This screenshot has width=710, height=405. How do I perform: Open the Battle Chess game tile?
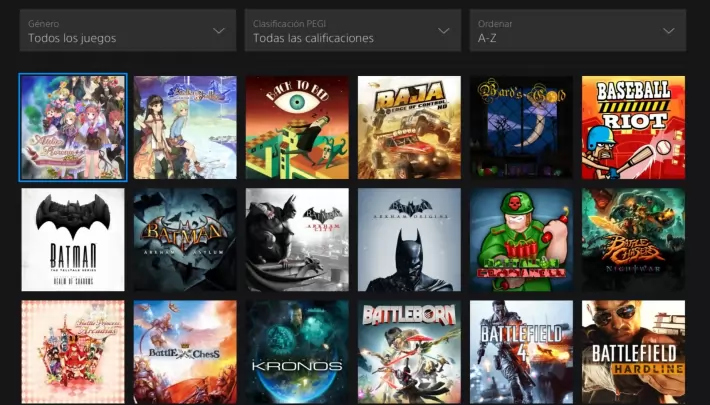coord(185,352)
